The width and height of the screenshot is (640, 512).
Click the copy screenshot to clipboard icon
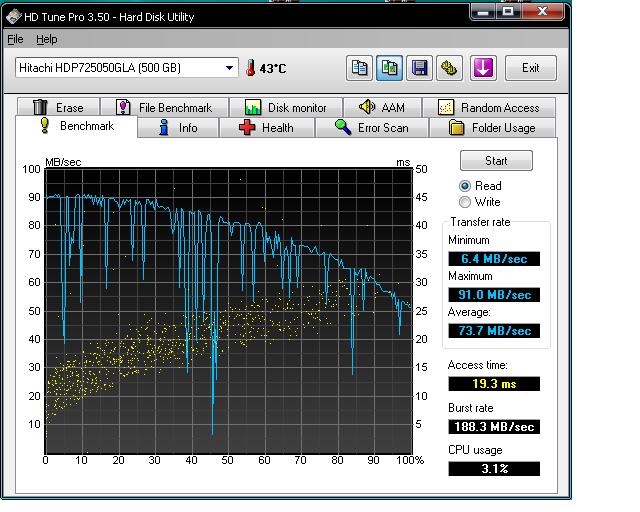389,68
